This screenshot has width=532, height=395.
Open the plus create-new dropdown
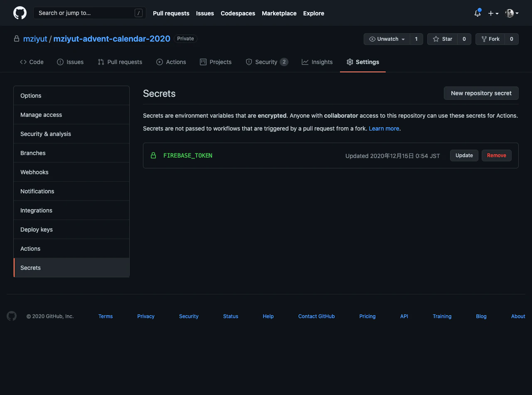pos(493,13)
